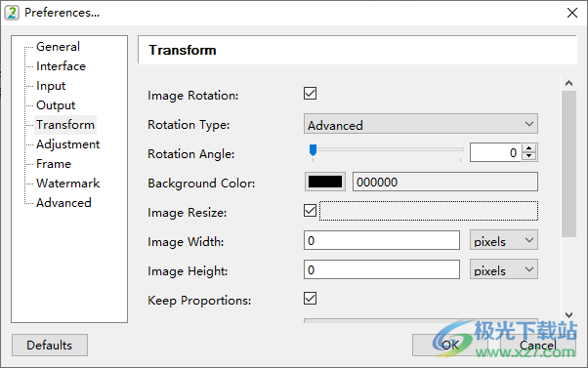Open the Watermark settings page

pos(67,183)
